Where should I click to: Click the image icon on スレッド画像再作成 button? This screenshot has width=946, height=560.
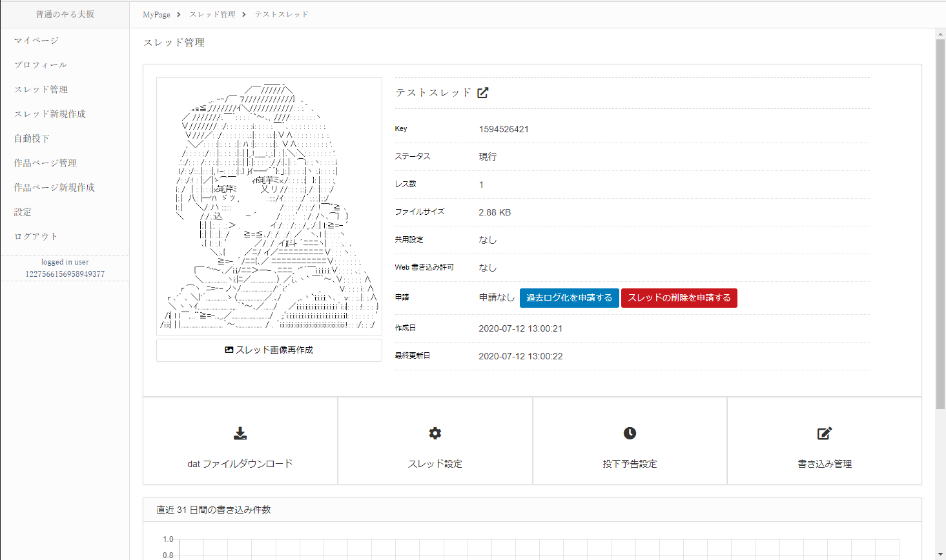[230, 349]
